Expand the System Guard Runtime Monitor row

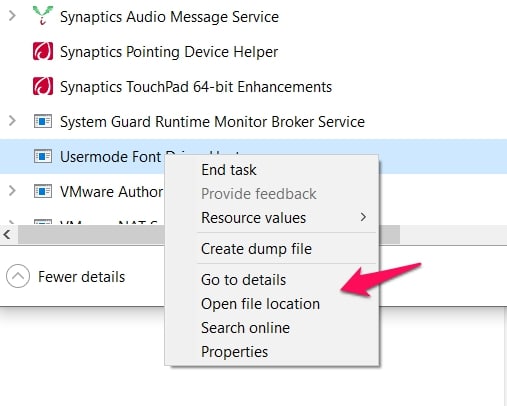12,121
